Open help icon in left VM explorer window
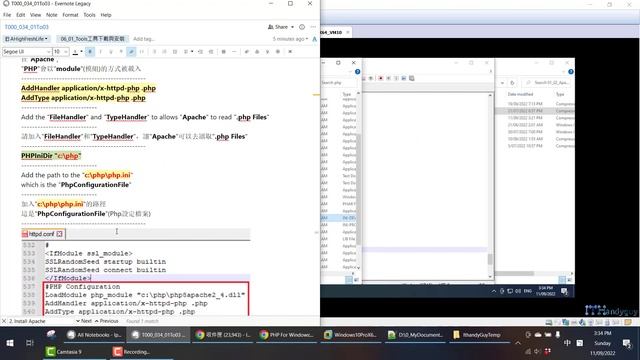 click(x=357, y=72)
